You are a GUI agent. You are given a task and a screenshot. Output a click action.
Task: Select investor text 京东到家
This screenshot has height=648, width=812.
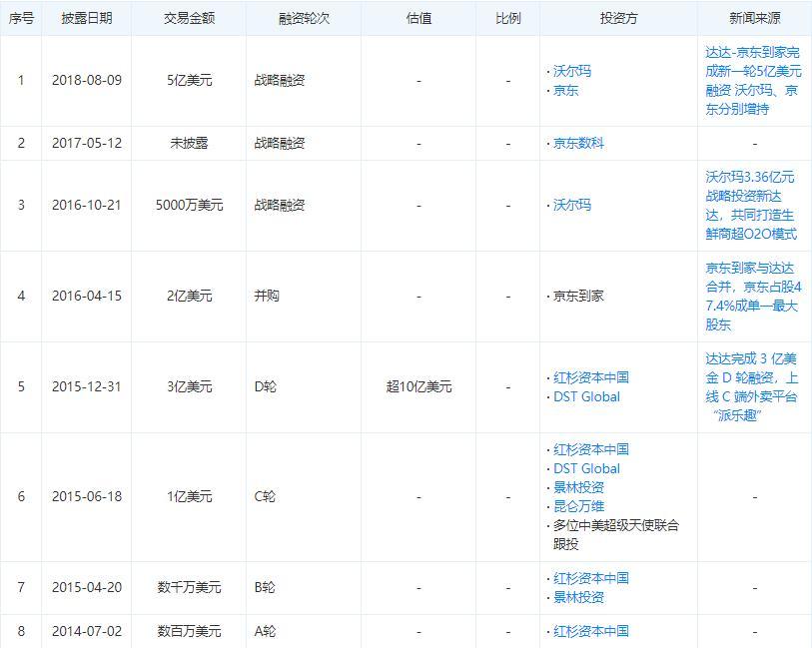pos(578,296)
